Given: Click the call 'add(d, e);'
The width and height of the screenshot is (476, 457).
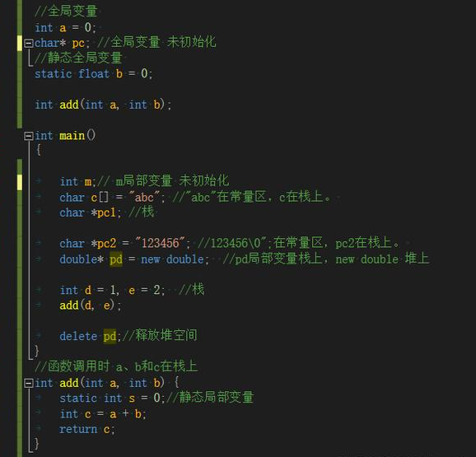Looking at the screenshot, I should click(x=90, y=305).
